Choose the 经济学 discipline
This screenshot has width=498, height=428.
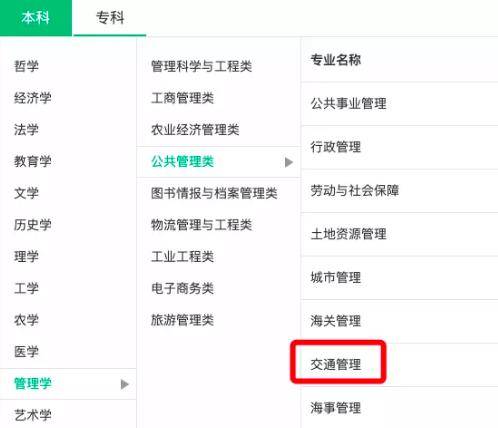[33, 98]
